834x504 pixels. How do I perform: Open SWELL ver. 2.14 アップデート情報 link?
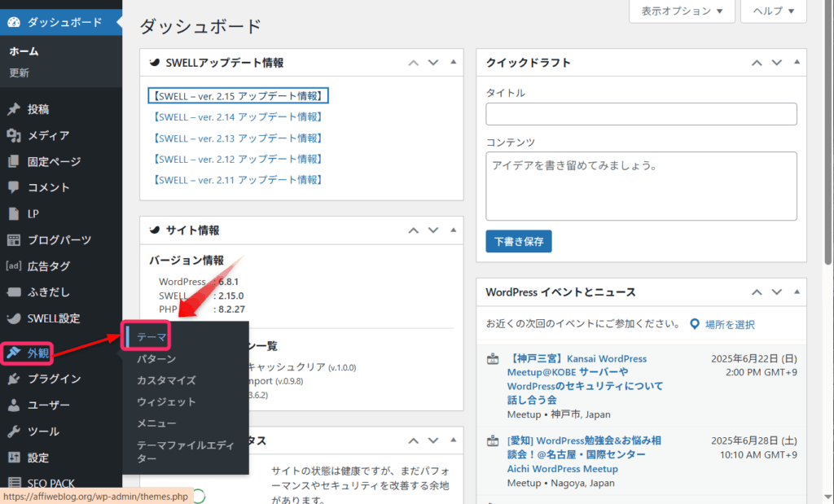pyautogui.click(x=238, y=117)
